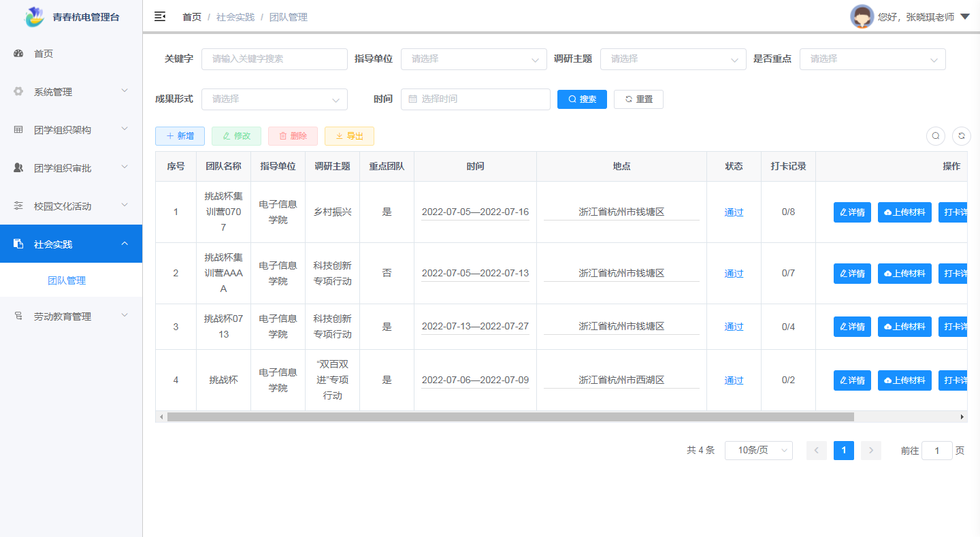Viewport: 980px width, 537px height.
Task: Click date range 2022-07-13—2022-07-27
Action: click(475, 327)
